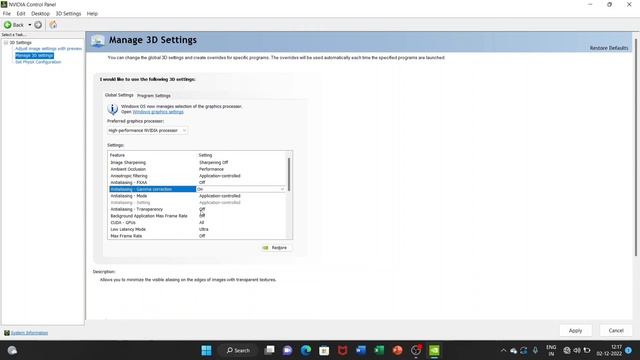Screen dimensions: 640x360
Task: Open McAfee from taskbar
Action: tap(342, 350)
